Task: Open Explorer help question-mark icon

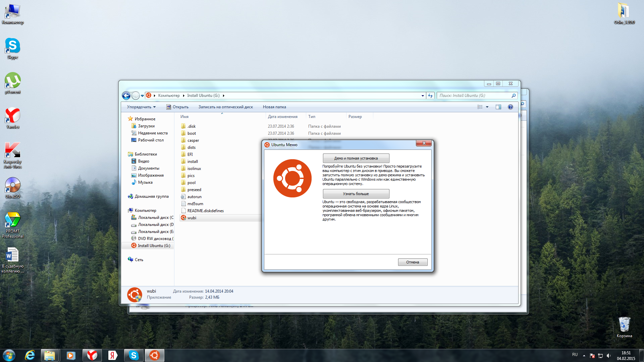Action: coord(510,107)
